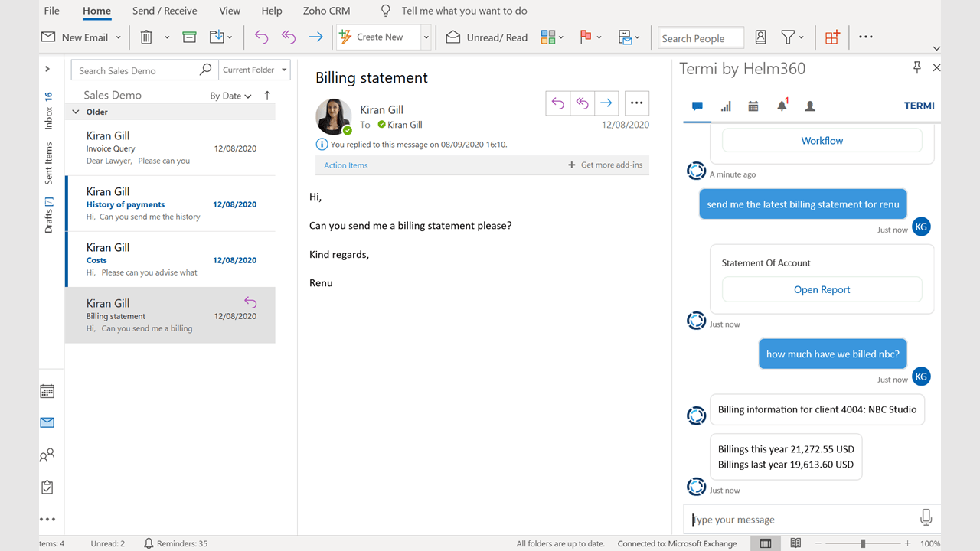Viewport: 980px width, 551px height.
Task: Open the Current Folder search scope dropdown
Action: coord(254,70)
